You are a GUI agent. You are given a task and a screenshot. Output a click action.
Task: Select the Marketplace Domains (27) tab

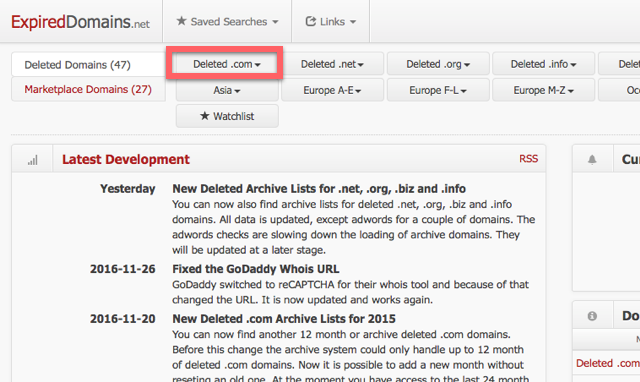pos(89,89)
